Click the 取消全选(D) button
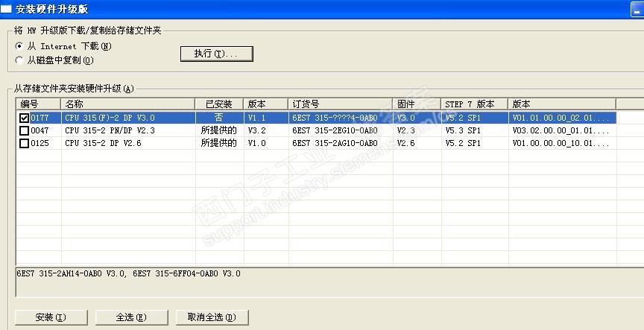Viewport: 644px width, 330px height. [x=212, y=317]
